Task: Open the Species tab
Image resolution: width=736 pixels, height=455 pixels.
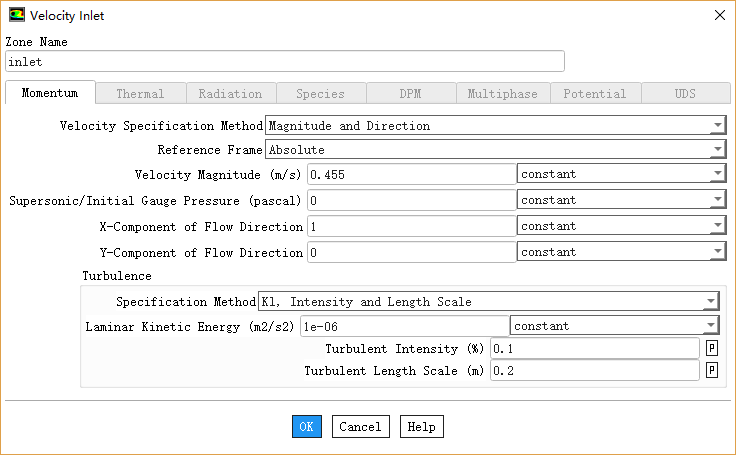Action: (x=320, y=94)
